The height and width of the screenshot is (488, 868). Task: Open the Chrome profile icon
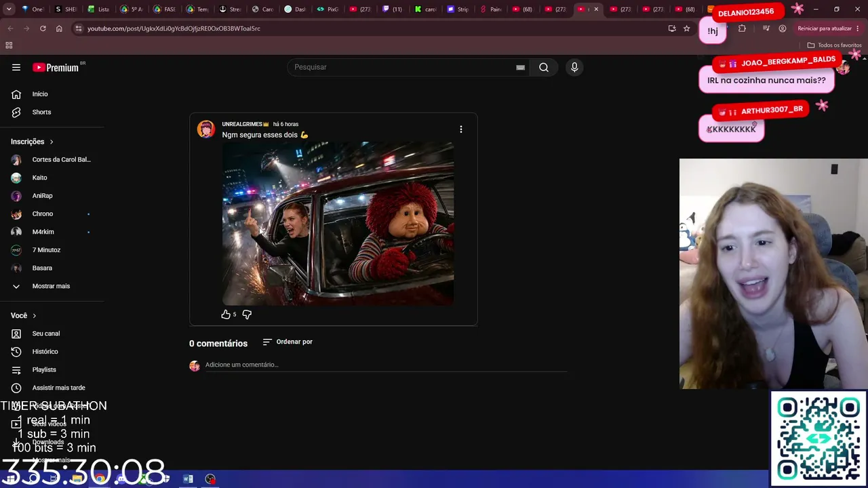tap(783, 28)
